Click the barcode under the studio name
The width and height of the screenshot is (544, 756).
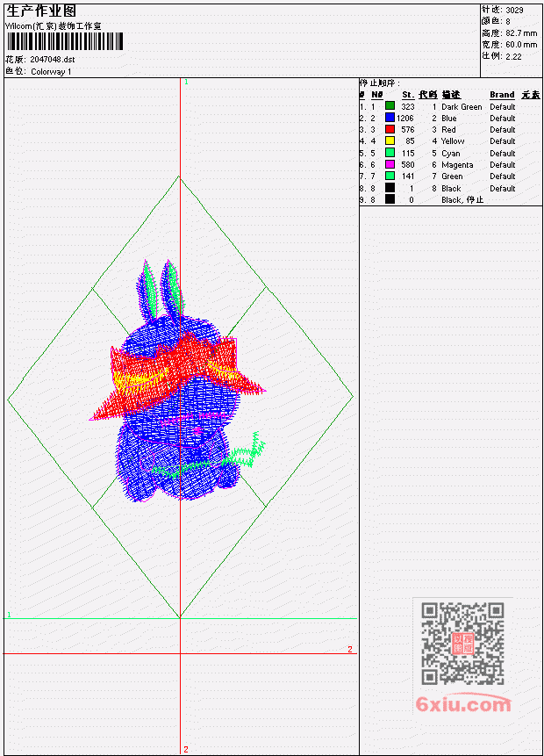click(65, 41)
